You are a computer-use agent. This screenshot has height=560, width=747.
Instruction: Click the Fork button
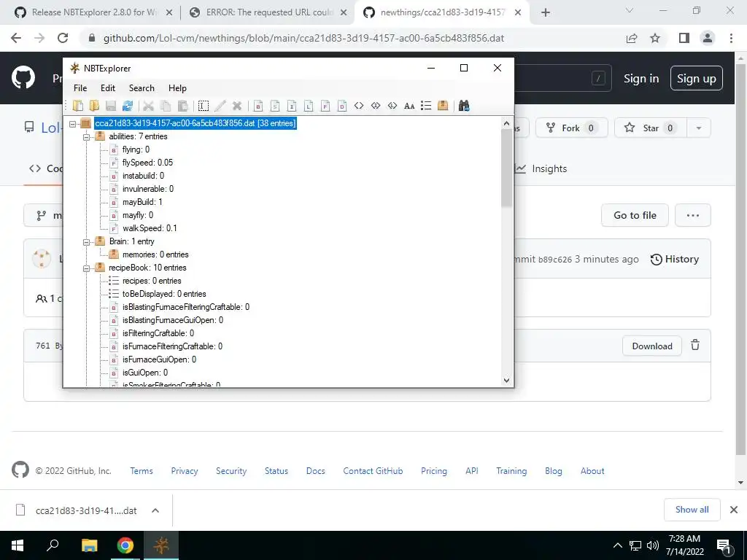tap(572, 128)
